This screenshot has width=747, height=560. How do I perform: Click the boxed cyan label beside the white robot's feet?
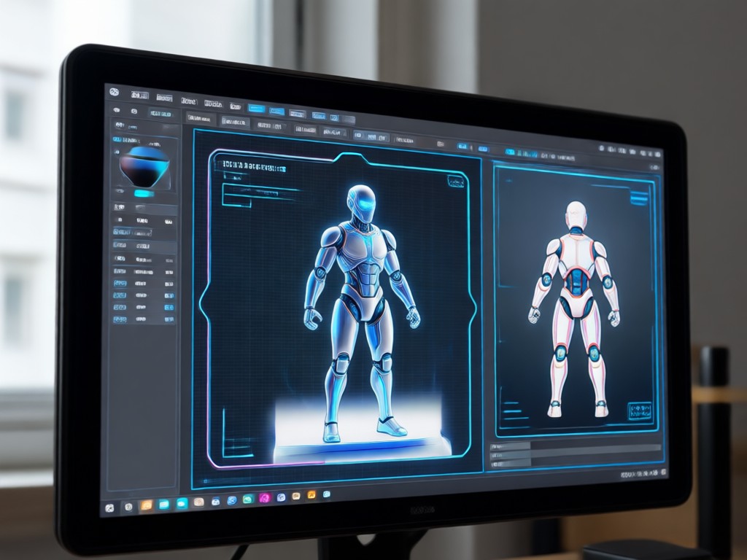click(x=639, y=411)
